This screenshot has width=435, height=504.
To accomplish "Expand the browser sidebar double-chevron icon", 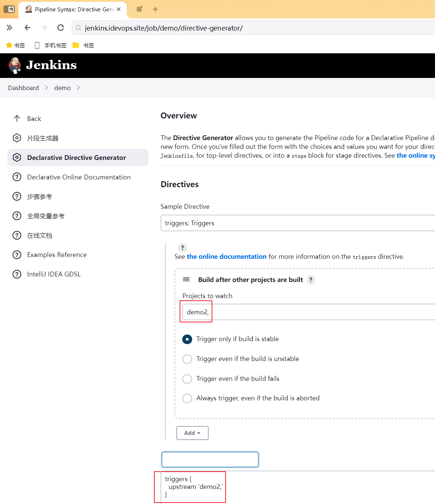I will (10, 28).
